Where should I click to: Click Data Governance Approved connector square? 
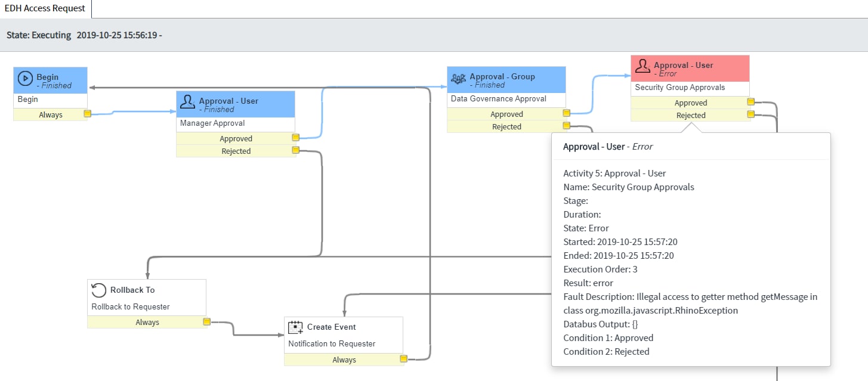[x=566, y=113]
